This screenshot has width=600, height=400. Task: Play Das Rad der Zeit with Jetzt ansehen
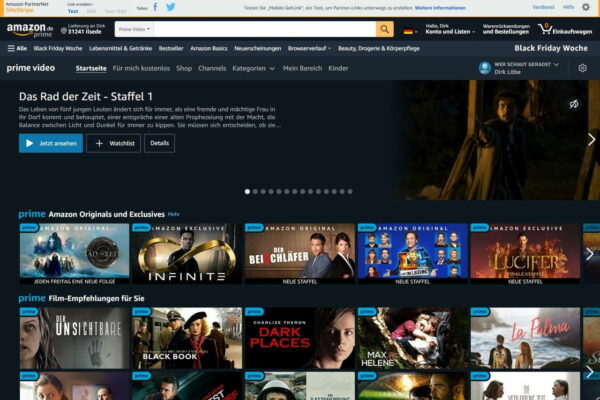click(x=51, y=143)
